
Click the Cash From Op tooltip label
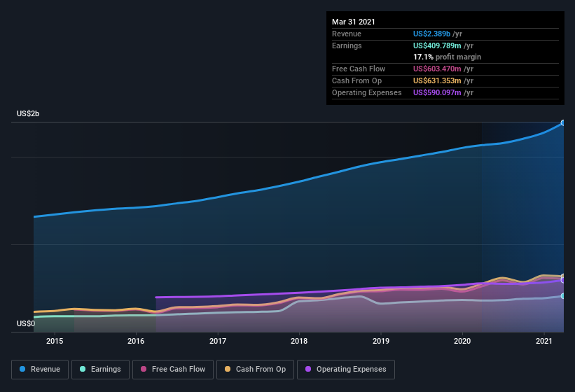pos(356,80)
